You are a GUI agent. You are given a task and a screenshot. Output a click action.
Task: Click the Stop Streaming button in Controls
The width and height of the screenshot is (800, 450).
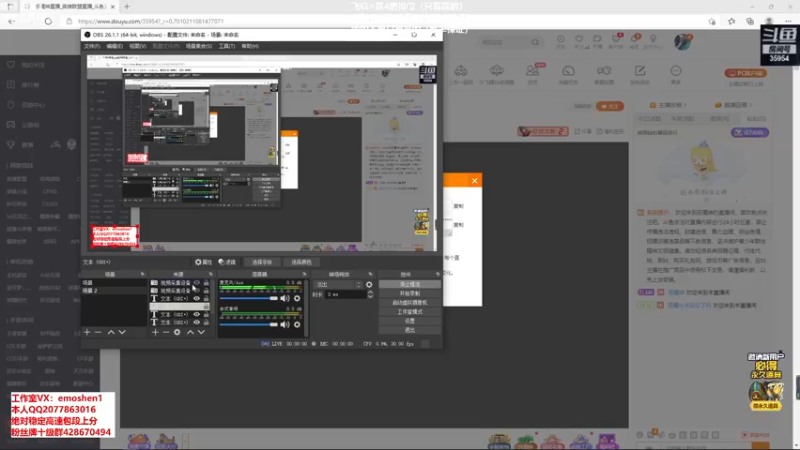(409, 285)
